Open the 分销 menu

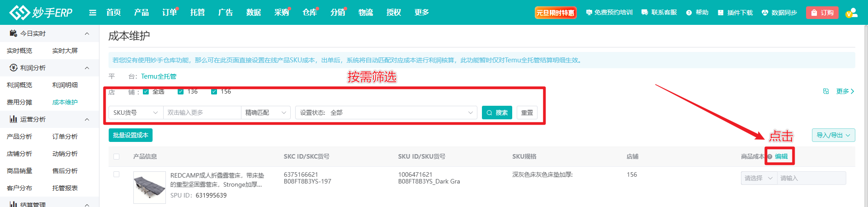coord(338,12)
